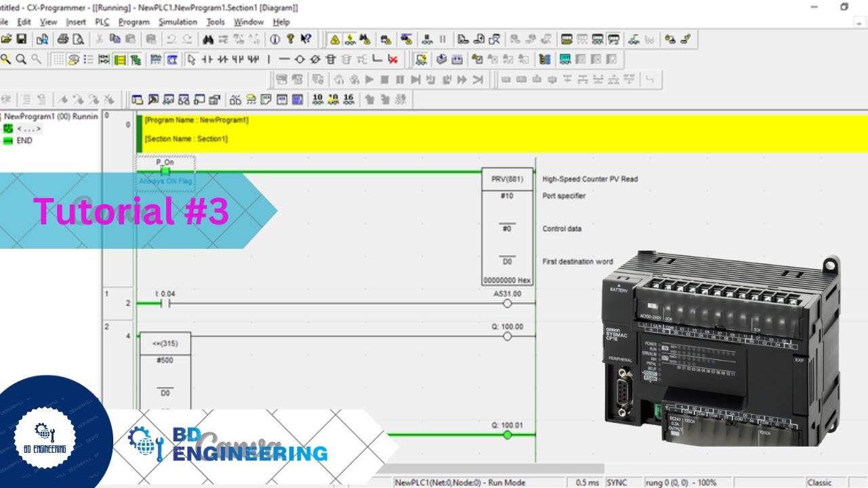Select the New Horizontal line tool
Screen dimensions: 868x488
point(284,60)
